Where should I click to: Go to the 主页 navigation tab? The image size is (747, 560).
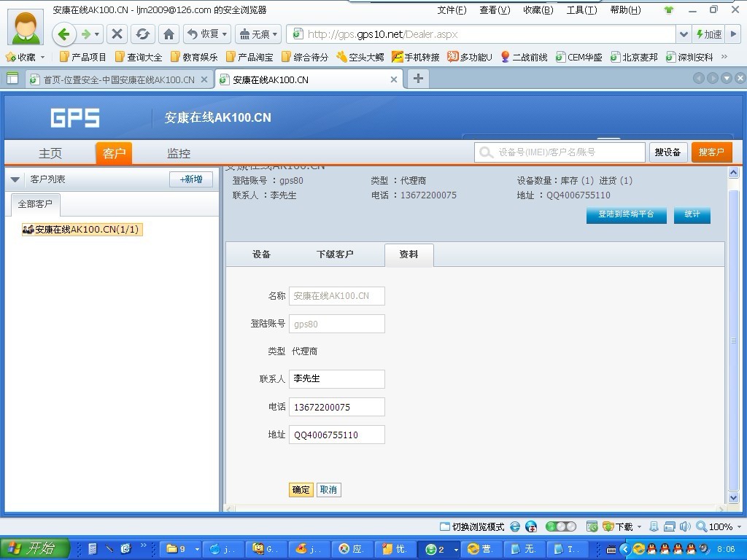(x=50, y=153)
